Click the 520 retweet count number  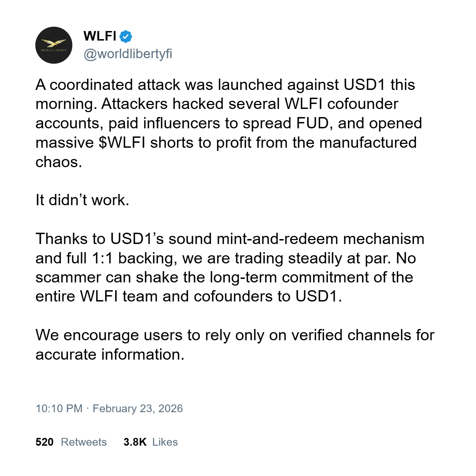pyautogui.click(x=44, y=442)
